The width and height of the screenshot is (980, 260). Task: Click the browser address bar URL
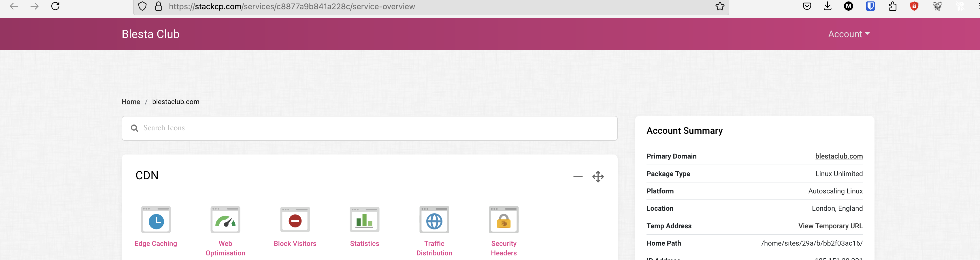click(292, 6)
